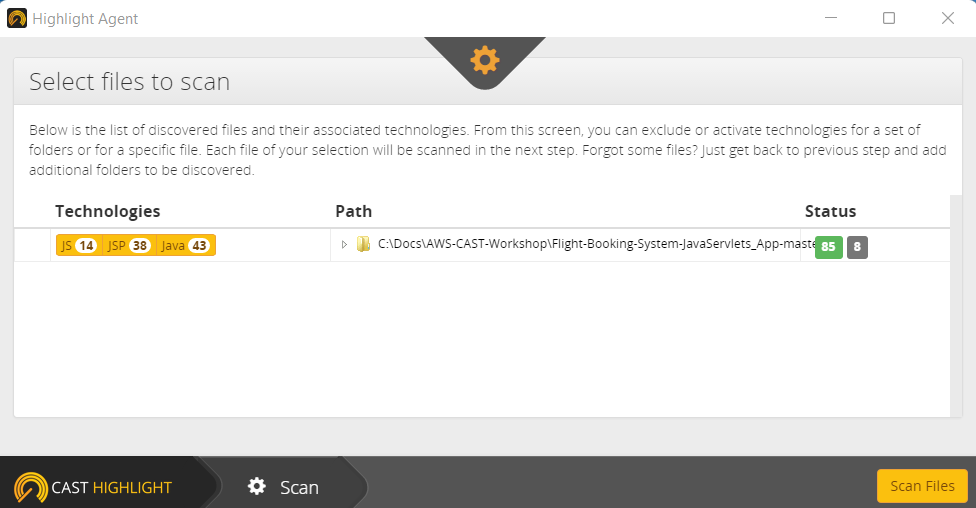
Task: Click the CAST HIGHLIGHT breadcrumb text
Action: pos(111,487)
